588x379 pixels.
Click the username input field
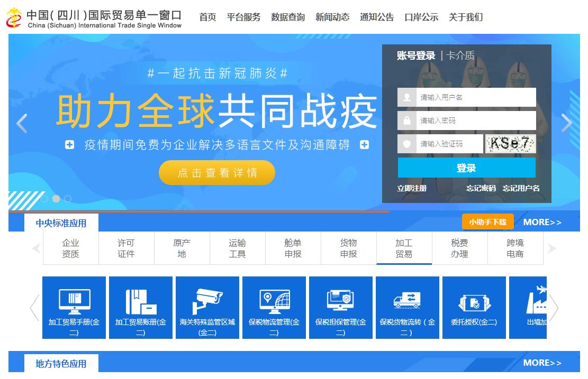[475, 97]
